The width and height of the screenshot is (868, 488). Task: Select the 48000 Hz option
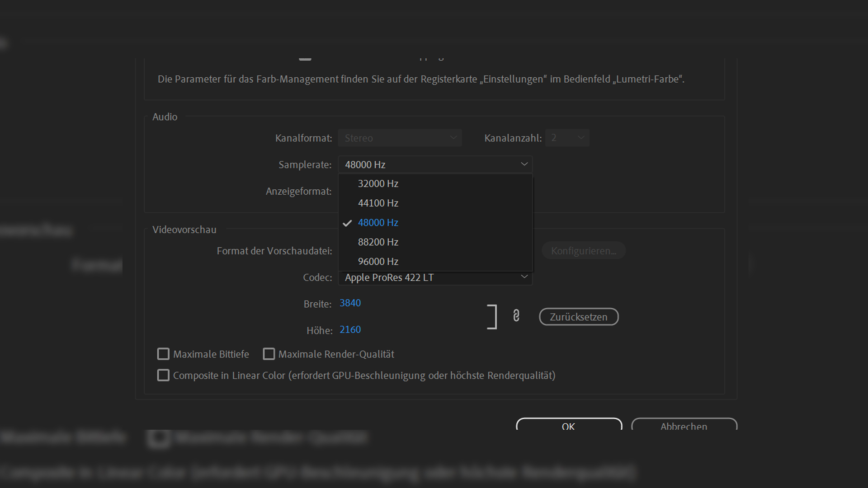(378, 223)
